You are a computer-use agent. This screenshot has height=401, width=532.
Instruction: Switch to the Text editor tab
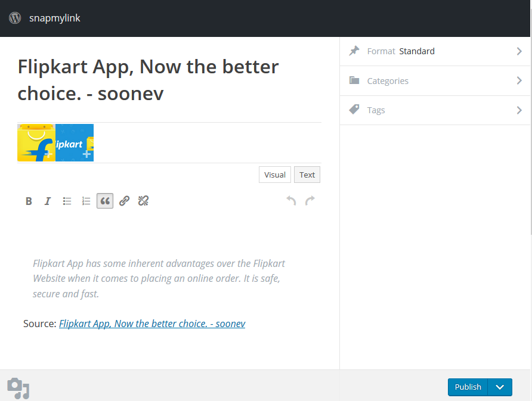[307, 175]
